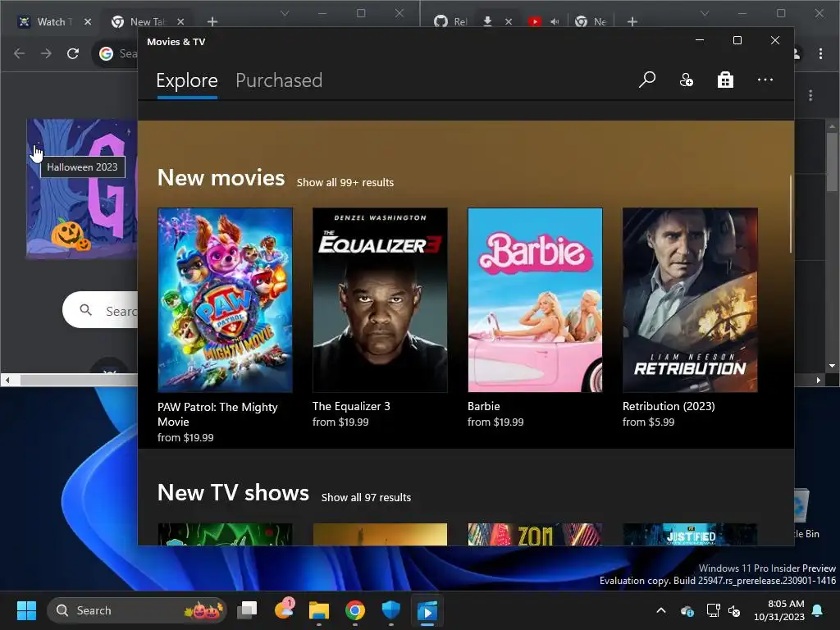The width and height of the screenshot is (840, 630).
Task: Open the Windows Start menu
Action: point(26,610)
